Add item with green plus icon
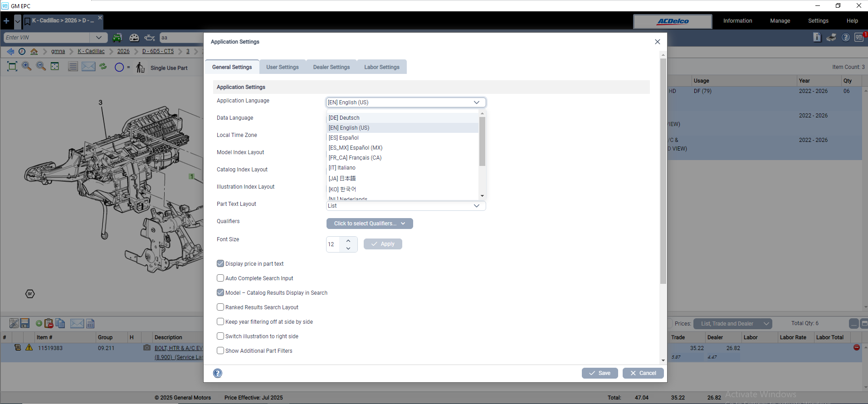The width and height of the screenshot is (868, 404). click(39, 323)
